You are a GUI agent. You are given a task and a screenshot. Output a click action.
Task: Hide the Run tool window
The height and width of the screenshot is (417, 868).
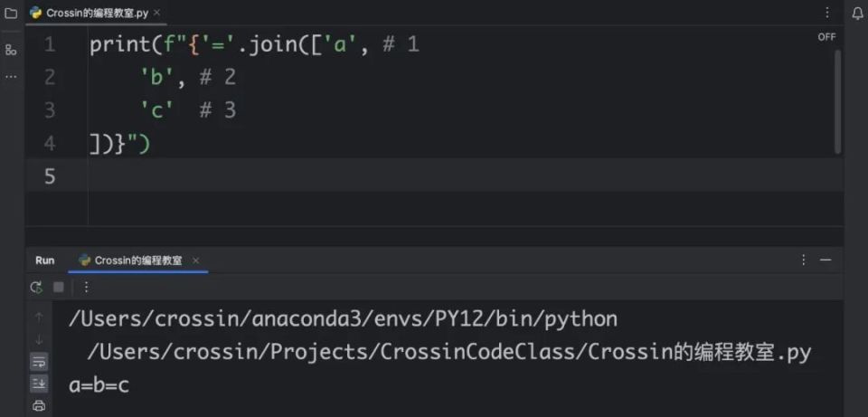tap(826, 260)
